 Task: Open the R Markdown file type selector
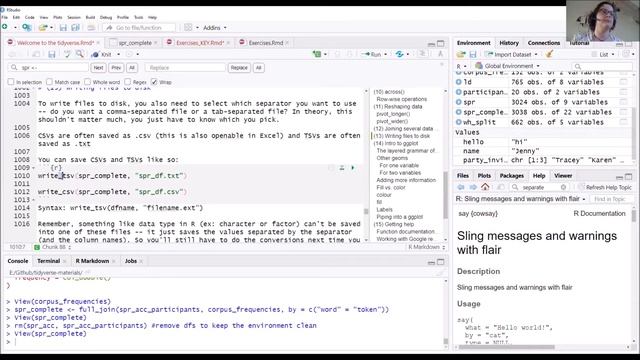pos(427,247)
